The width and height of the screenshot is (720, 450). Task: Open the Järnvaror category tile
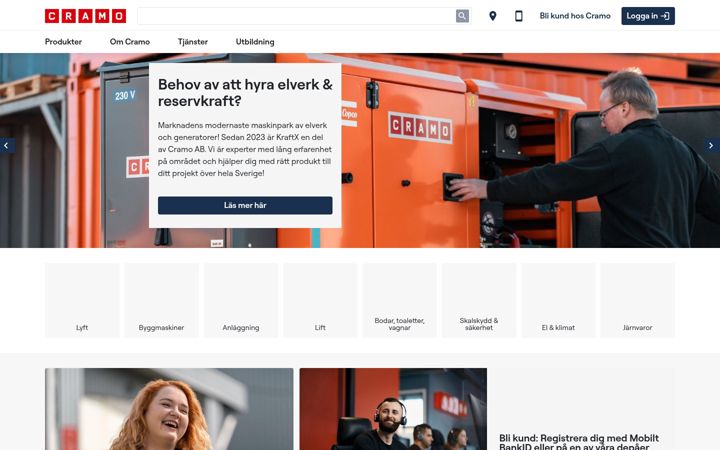(x=638, y=300)
